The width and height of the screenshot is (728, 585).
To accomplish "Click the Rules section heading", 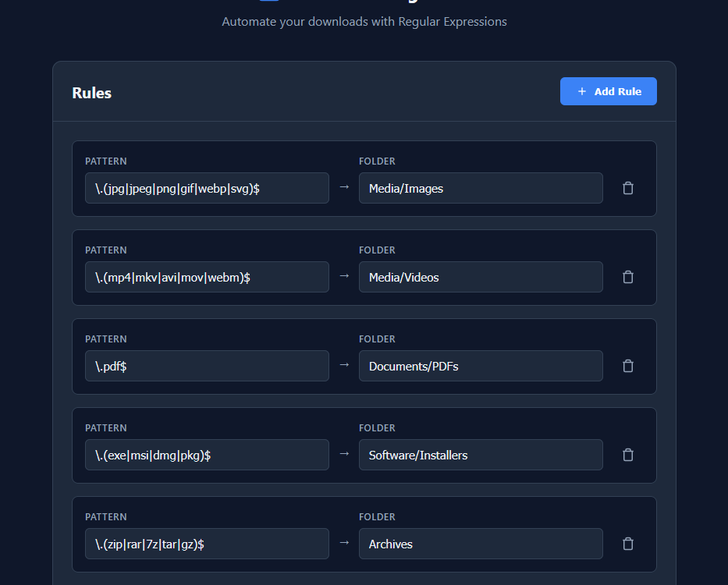I will point(92,93).
